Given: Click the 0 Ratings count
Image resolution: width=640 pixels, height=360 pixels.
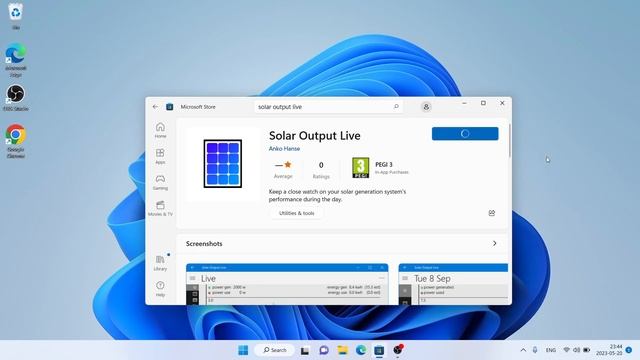Looking at the screenshot, I should point(321,170).
